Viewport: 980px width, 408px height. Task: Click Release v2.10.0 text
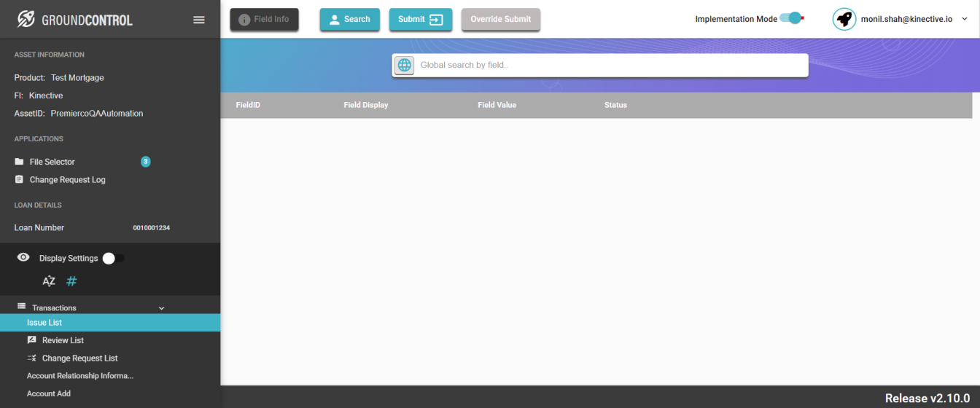[927, 398]
